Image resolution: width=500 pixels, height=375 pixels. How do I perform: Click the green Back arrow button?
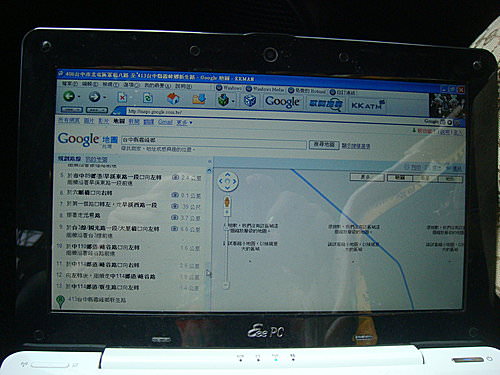click(69, 97)
